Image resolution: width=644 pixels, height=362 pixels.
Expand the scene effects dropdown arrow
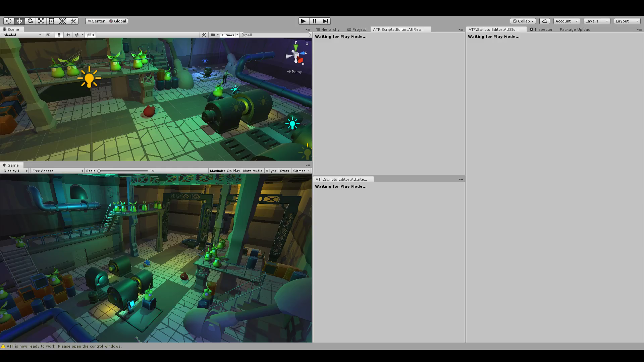point(83,35)
